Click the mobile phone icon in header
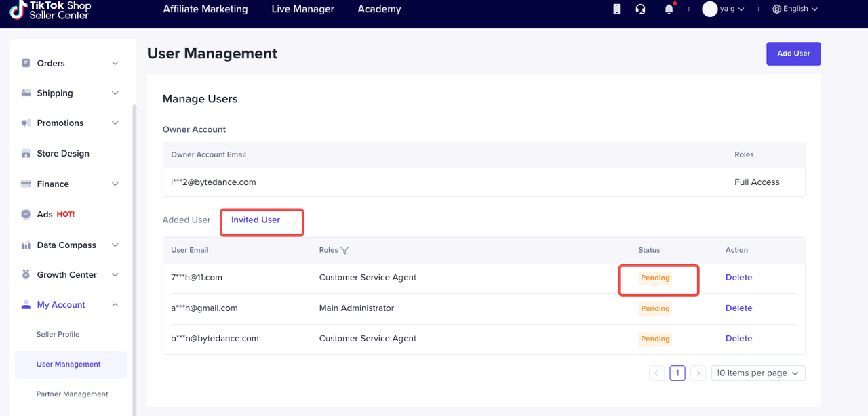868x416 pixels. click(616, 9)
